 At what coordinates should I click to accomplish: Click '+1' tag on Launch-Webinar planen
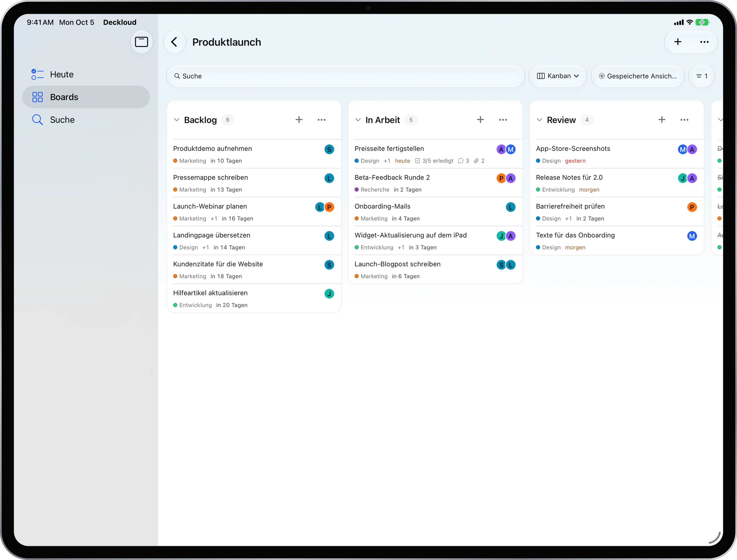click(214, 218)
